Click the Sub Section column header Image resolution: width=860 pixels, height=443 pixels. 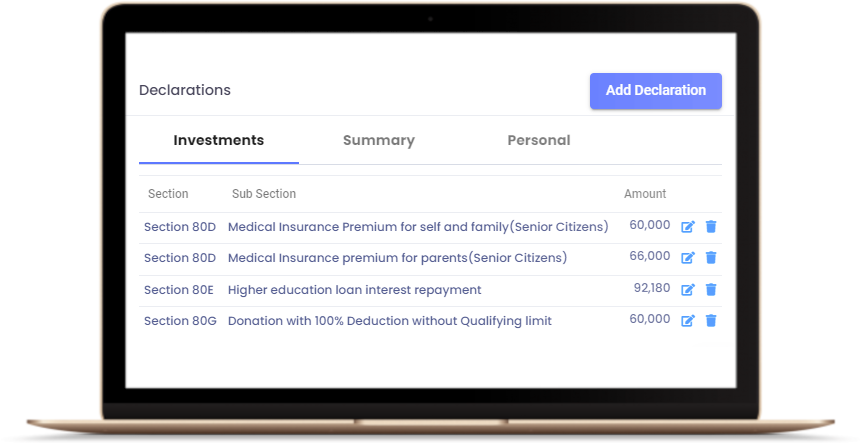(x=264, y=194)
